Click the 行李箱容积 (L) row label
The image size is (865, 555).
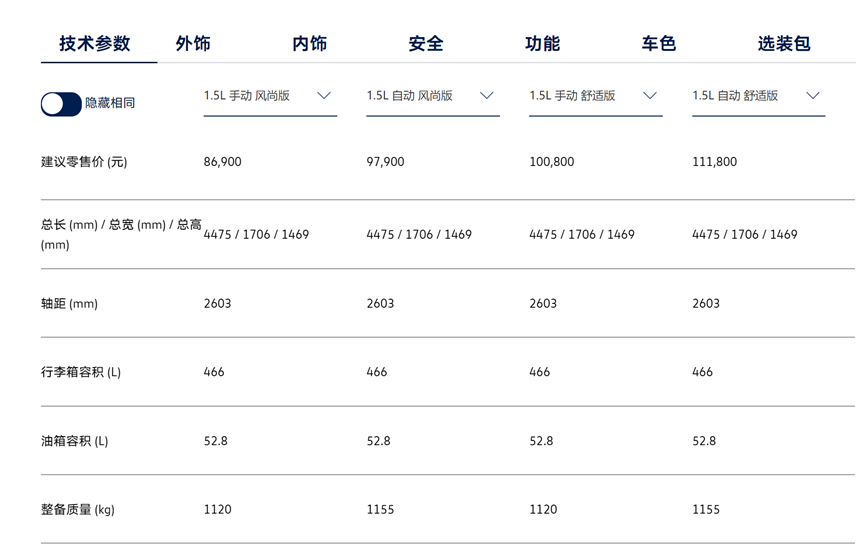(x=81, y=372)
